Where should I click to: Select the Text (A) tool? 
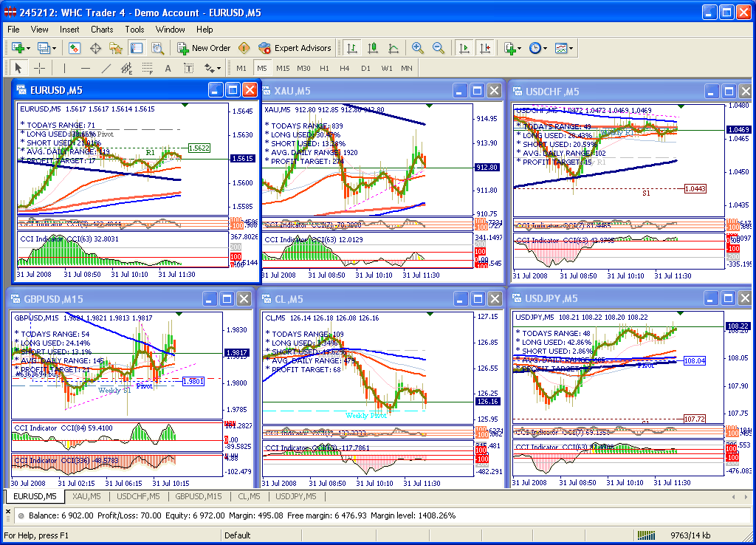168,68
